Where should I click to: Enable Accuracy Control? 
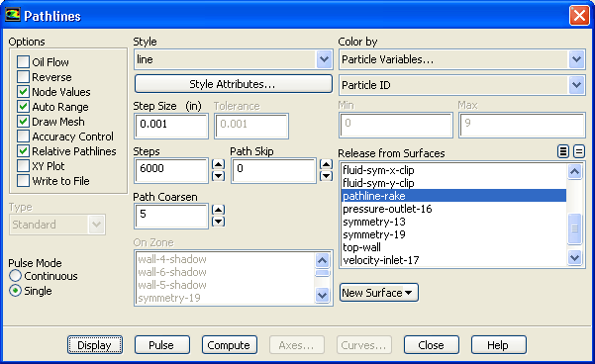pyautogui.click(x=23, y=136)
